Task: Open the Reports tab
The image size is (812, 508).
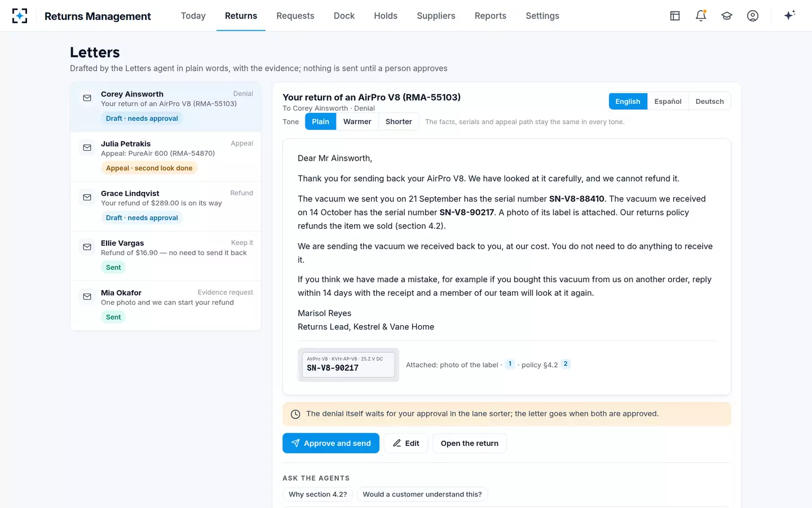Action: coord(491,16)
